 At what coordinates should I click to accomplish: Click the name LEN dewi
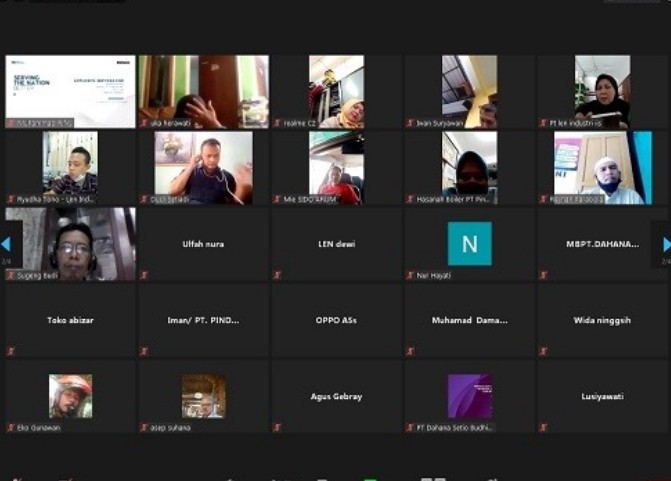(337, 244)
